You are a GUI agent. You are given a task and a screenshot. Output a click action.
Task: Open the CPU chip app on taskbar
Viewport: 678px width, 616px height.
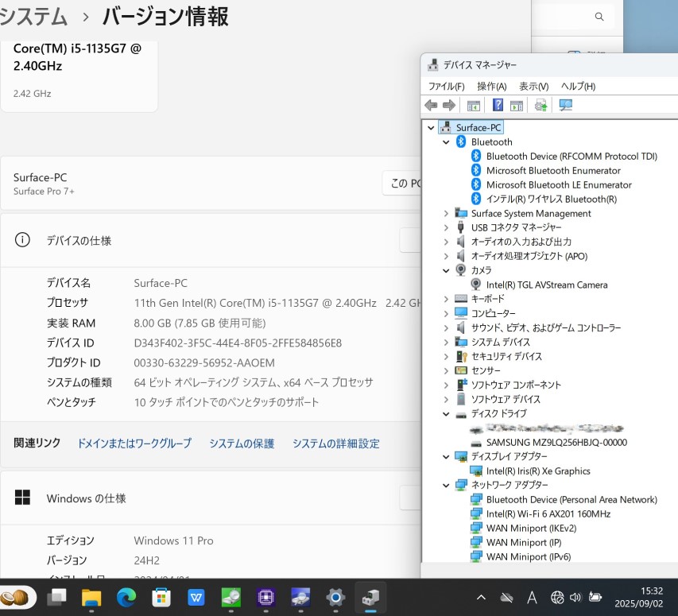point(265,598)
